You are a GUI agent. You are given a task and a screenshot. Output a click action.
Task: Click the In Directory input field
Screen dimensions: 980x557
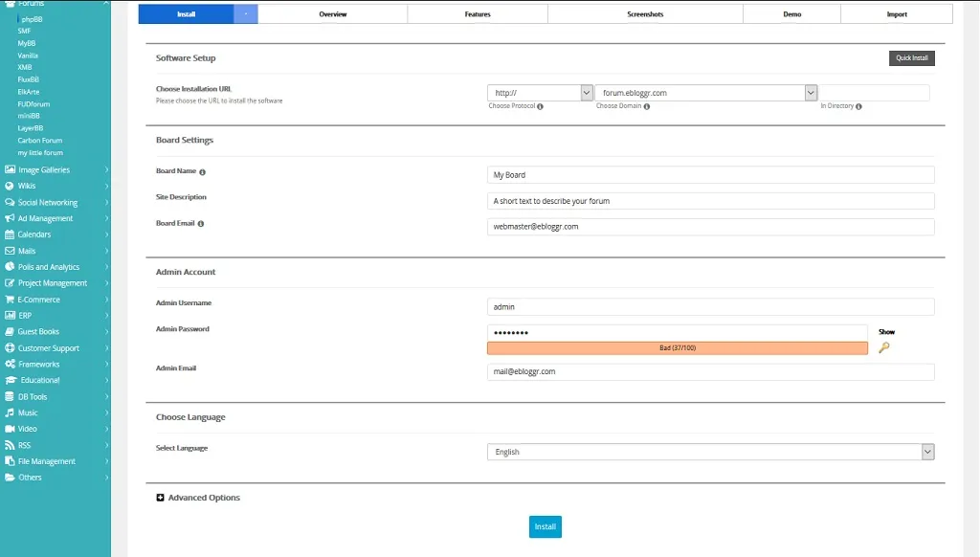tap(875, 93)
